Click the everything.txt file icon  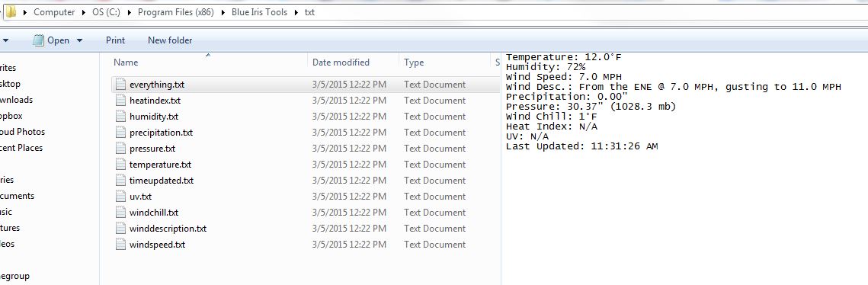pos(120,85)
